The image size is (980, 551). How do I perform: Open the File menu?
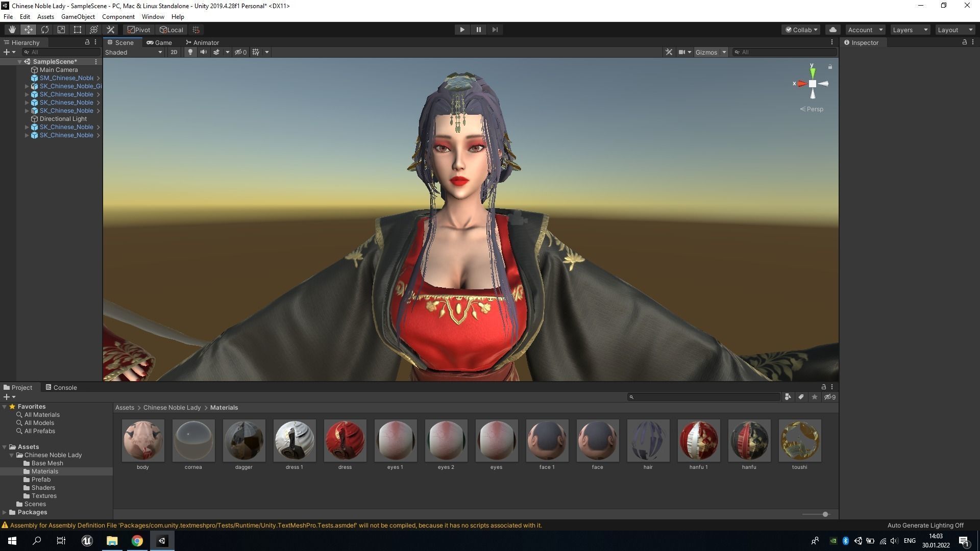(x=8, y=16)
